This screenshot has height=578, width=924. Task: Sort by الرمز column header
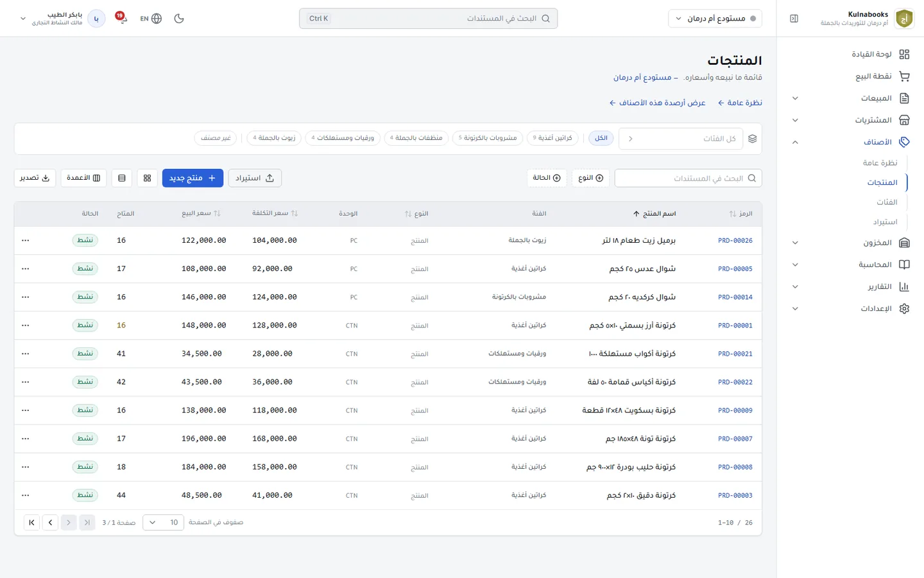(740, 213)
